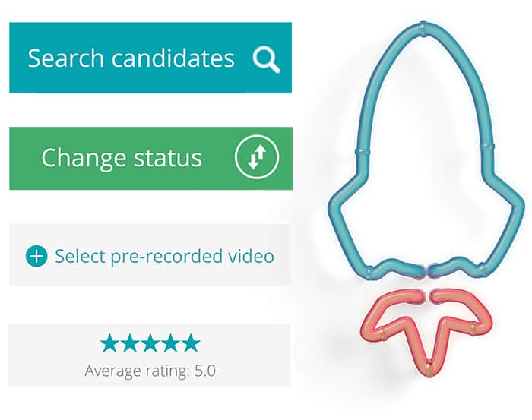Screen dimensions: 532x420
Task: Select the fourth rating star
Action: [x=170, y=343]
